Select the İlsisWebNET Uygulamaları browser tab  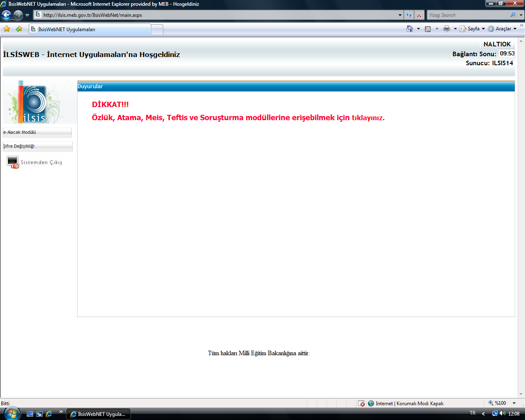[90, 30]
